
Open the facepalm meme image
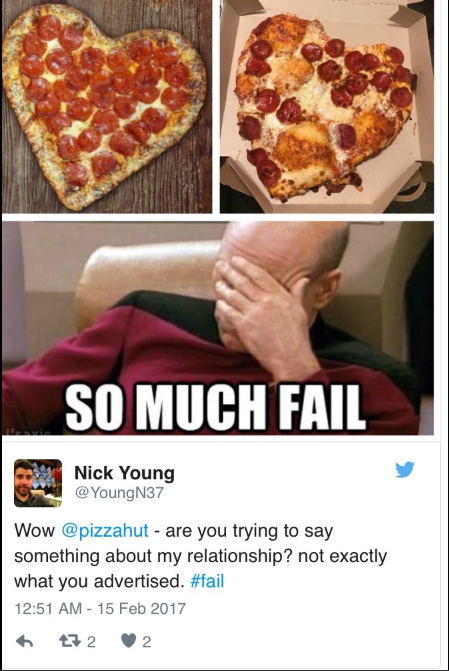click(x=218, y=328)
